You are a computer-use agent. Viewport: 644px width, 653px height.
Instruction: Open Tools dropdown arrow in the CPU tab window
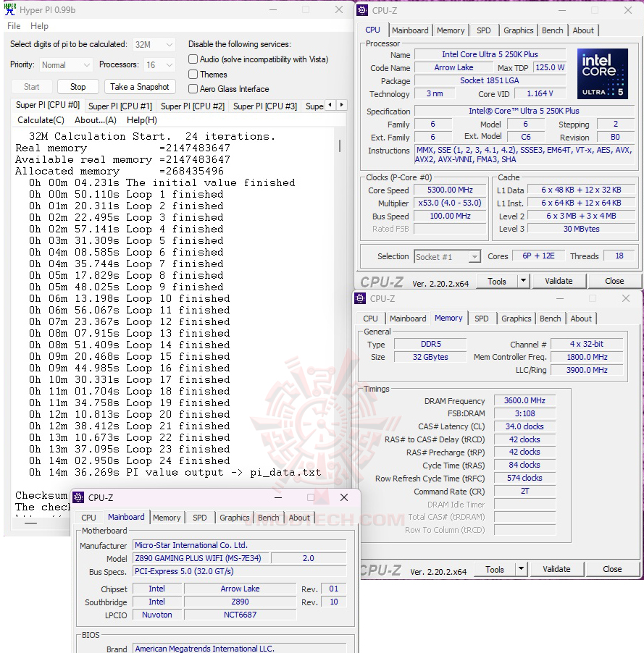tap(523, 281)
